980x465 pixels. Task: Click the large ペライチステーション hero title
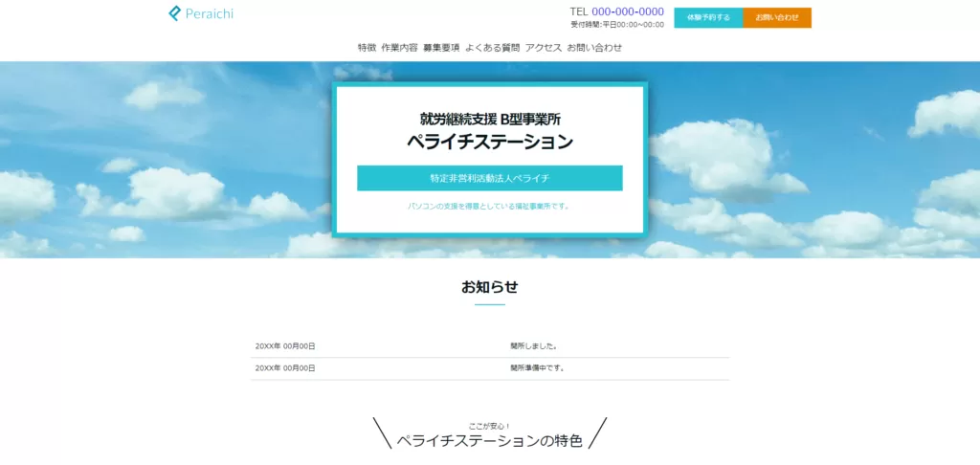(x=490, y=143)
